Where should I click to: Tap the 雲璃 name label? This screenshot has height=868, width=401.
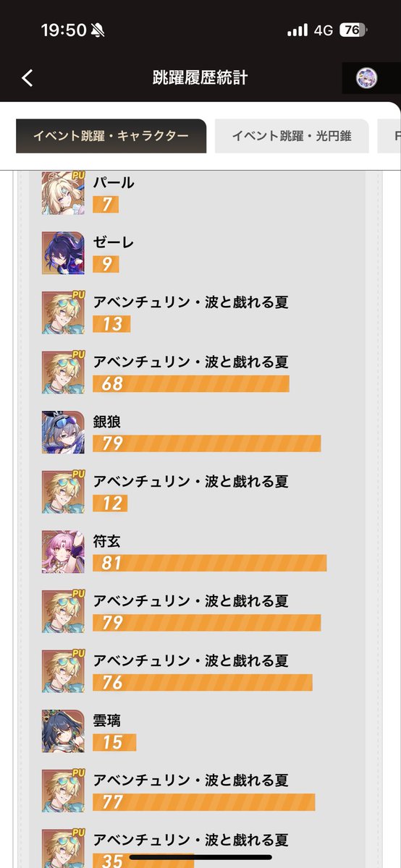coord(107,720)
